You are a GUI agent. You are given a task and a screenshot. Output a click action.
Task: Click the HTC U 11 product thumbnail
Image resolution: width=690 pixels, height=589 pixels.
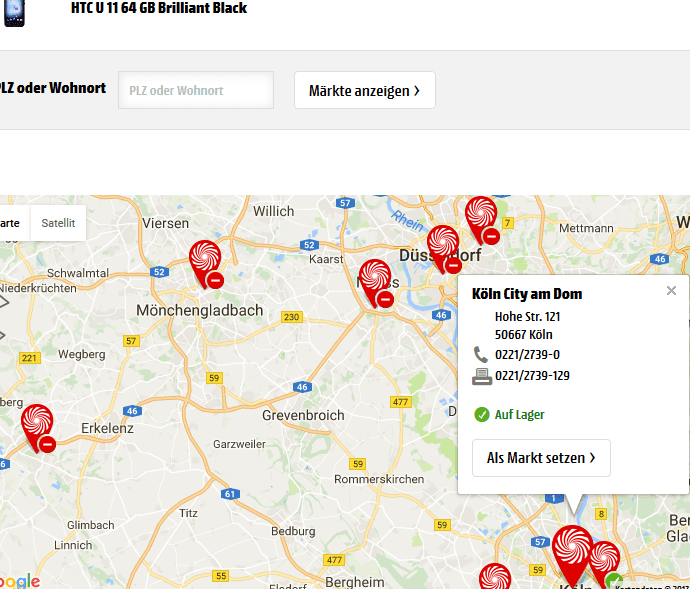(x=14, y=12)
